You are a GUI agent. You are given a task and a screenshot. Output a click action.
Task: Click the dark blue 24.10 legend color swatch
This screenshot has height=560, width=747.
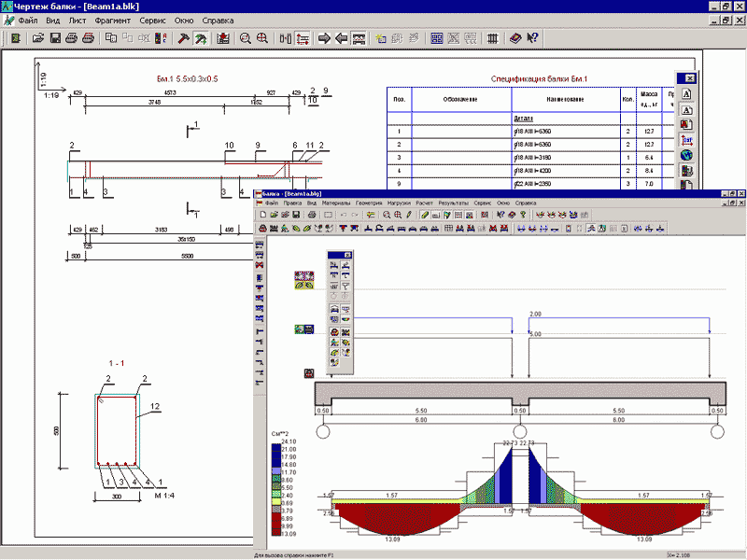coord(275,448)
